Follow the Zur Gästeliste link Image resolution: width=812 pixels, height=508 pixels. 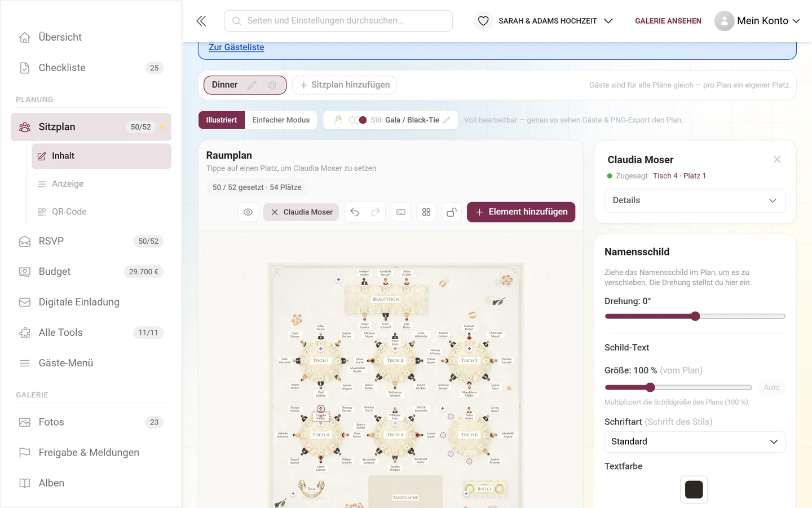point(236,47)
